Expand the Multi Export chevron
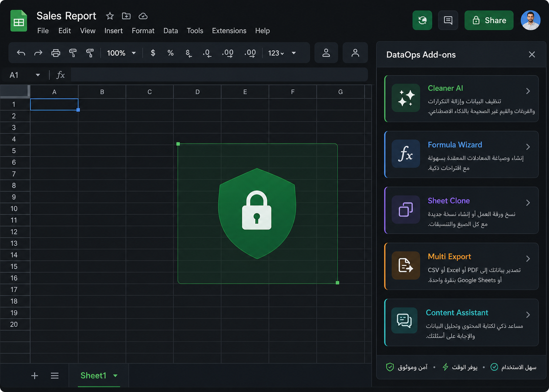Viewport: 549px width, 392px height. click(528, 258)
